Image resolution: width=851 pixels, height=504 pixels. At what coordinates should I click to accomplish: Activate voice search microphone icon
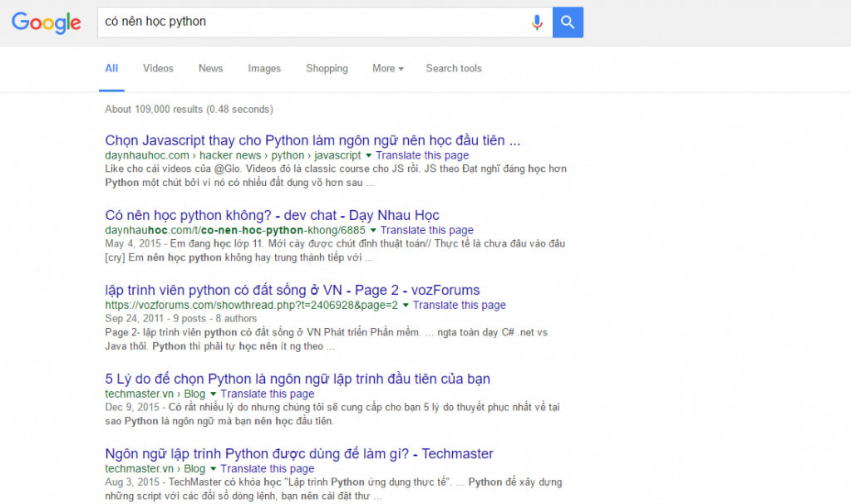537,22
